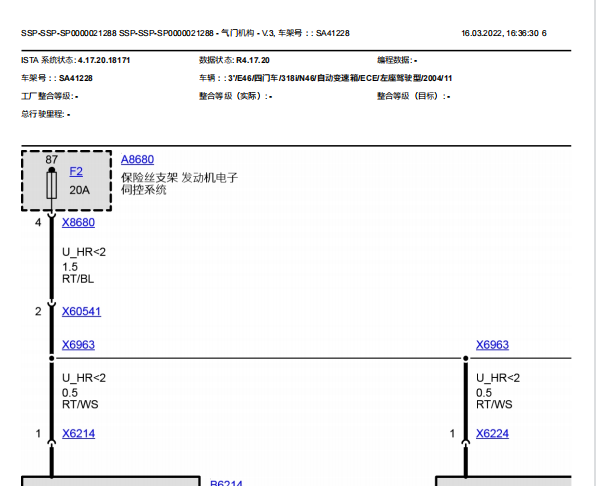The height and width of the screenshot is (486, 596).
Task: Click terminal number 87 in fuse box
Action: tap(52, 160)
